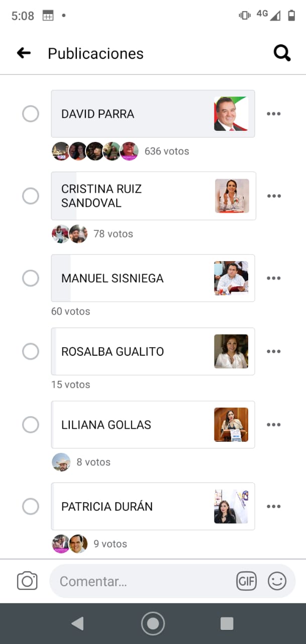306x644 pixels.
Task: Open the emoji smiley picker
Action: click(277, 581)
